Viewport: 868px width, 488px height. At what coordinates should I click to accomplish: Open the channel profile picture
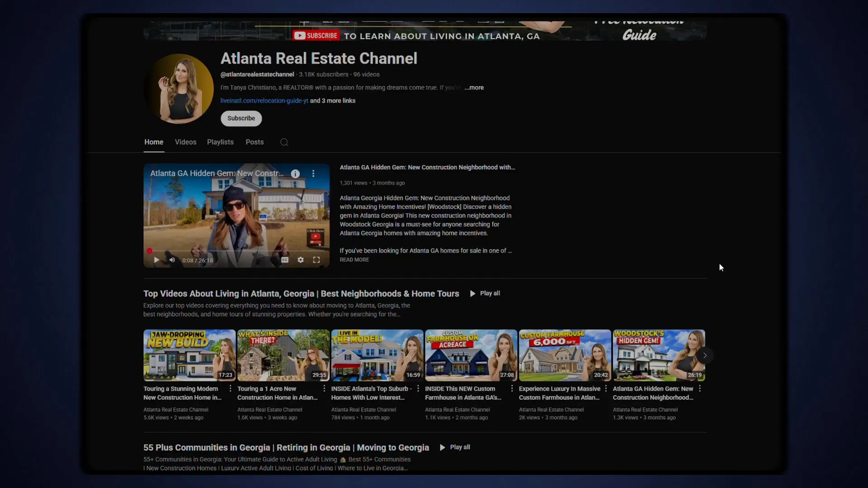click(x=179, y=89)
